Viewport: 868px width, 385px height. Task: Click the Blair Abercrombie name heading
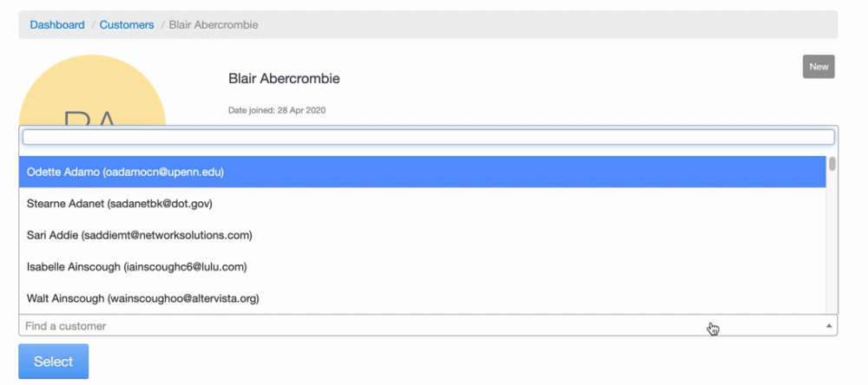pyautogui.click(x=284, y=79)
